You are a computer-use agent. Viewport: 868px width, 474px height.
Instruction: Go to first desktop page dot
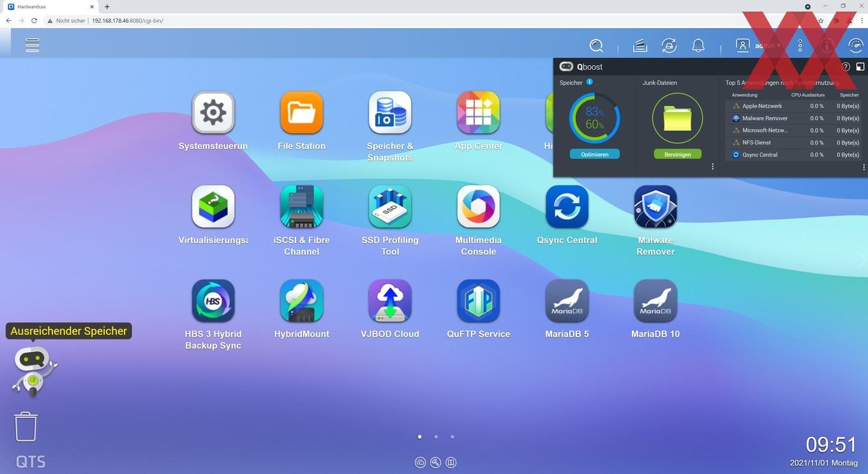click(x=419, y=437)
